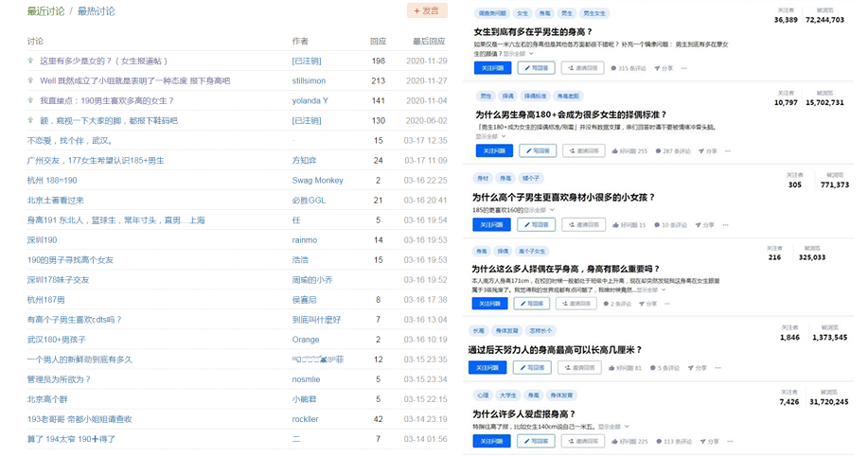Switch to the 最热讨论 tab
The image size is (868, 456).
[96, 11]
